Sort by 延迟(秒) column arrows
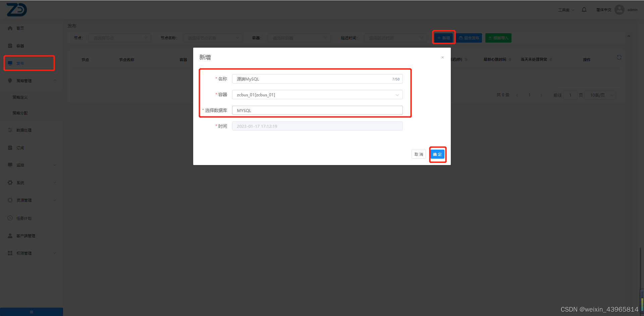The height and width of the screenshot is (316, 644). (466, 59)
